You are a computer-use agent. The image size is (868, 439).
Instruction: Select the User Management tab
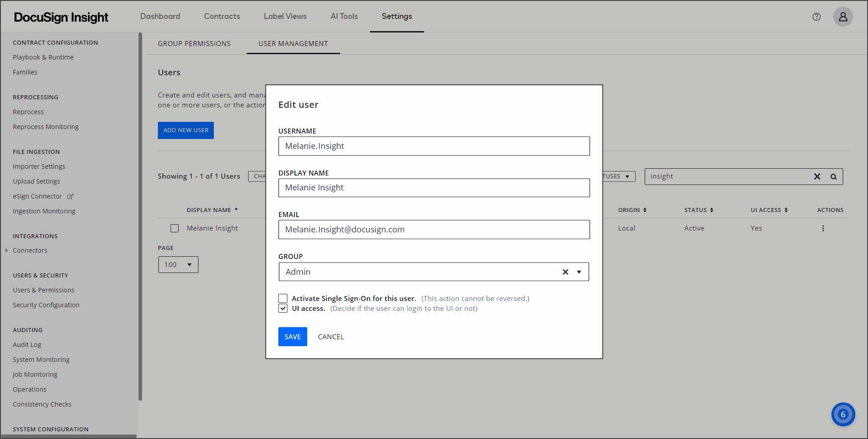[x=293, y=44]
